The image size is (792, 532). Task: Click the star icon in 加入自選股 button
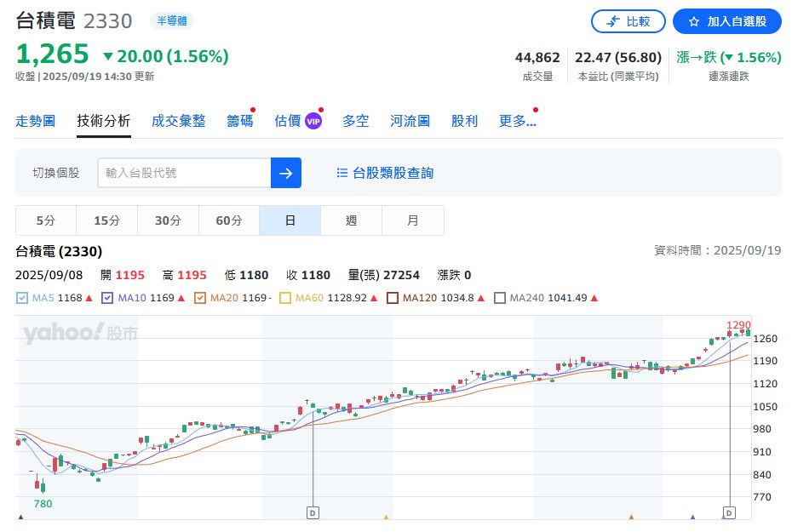(x=694, y=21)
